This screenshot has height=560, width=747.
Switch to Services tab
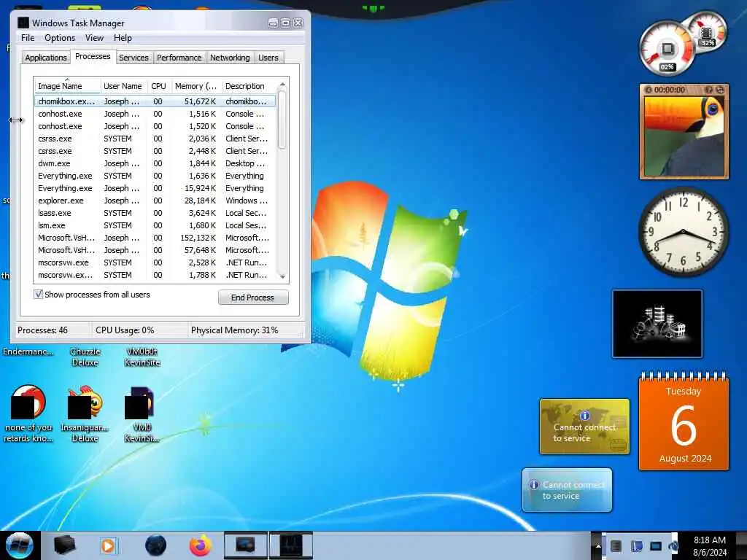click(x=133, y=58)
